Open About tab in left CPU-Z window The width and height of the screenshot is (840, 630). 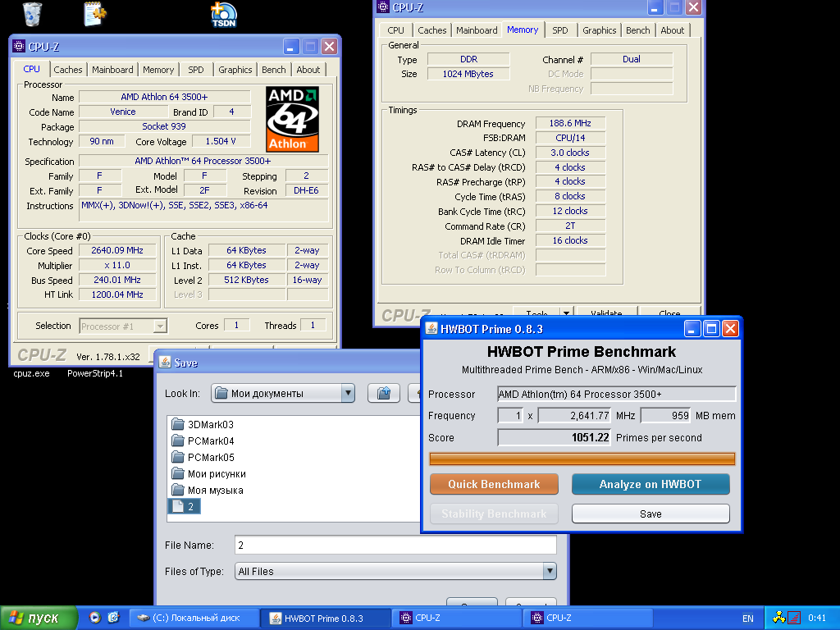click(308, 70)
